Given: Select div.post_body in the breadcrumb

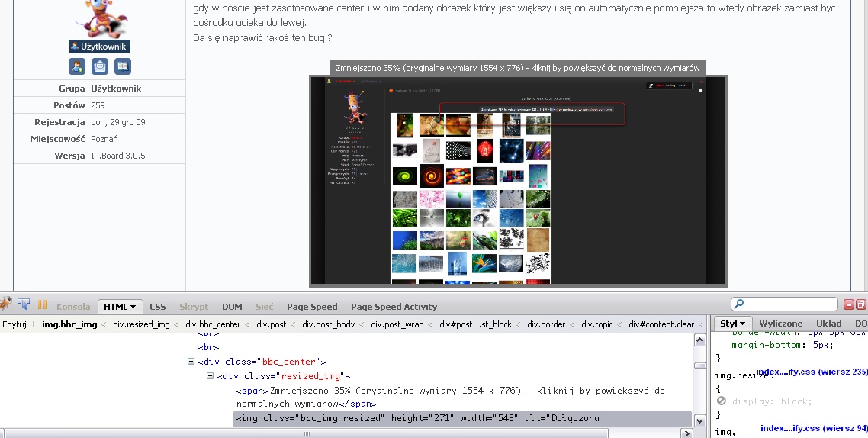Looking at the screenshot, I should pyautogui.click(x=328, y=324).
